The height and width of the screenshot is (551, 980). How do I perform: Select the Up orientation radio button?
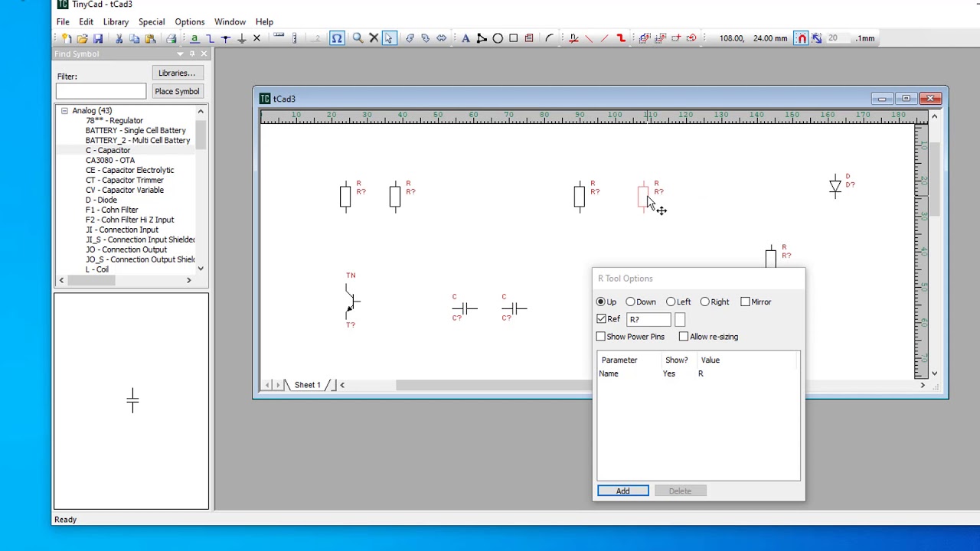coord(601,302)
